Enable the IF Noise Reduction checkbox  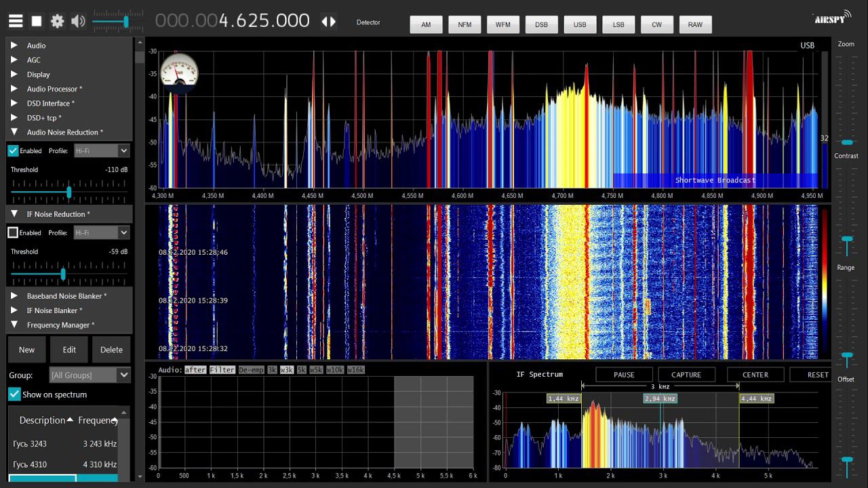tap(13, 232)
